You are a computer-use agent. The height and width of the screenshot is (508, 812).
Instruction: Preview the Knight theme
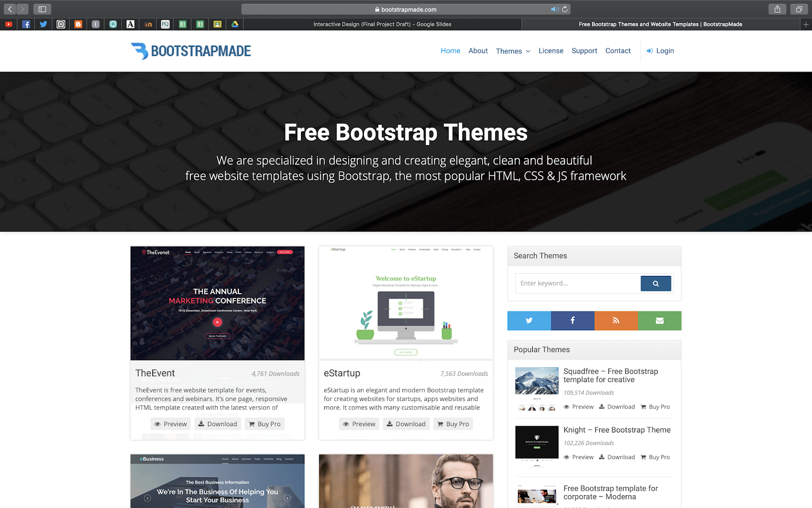pos(579,457)
